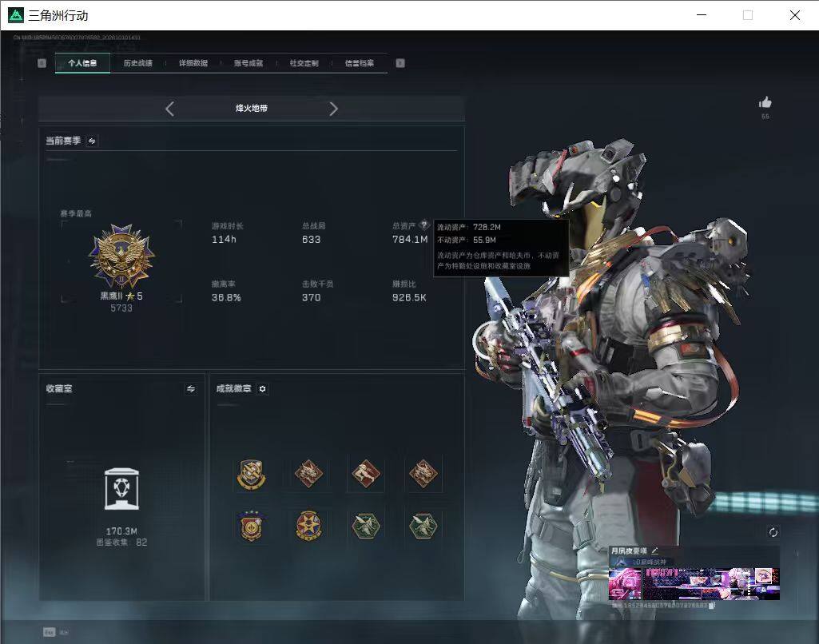Click the pencil edit icon beside the player name

655,551
